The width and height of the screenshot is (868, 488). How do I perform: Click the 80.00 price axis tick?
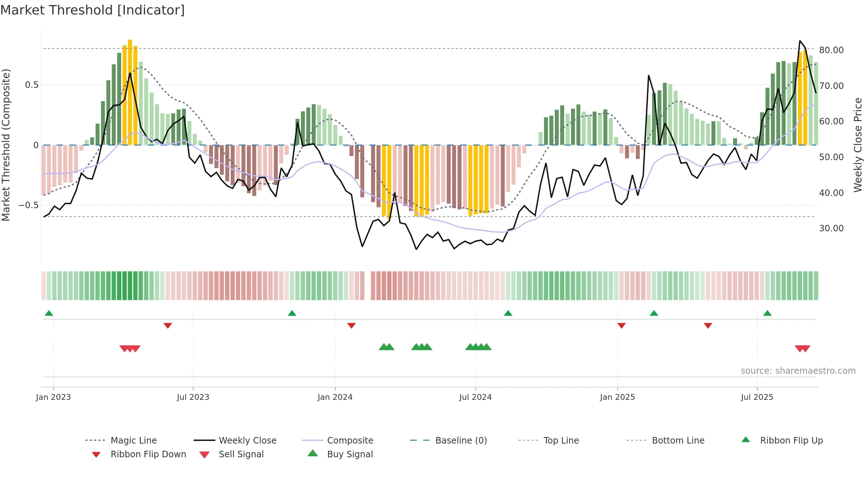[x=831, y=50]
